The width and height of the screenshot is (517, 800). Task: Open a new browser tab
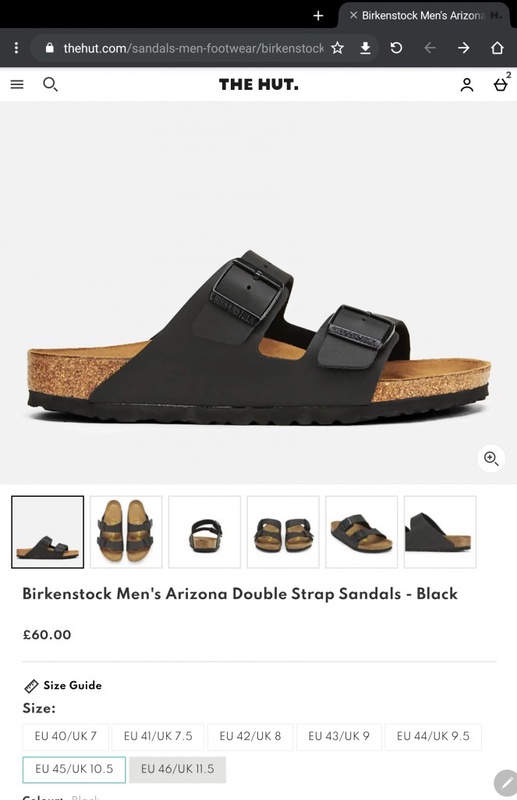point(318,16)
